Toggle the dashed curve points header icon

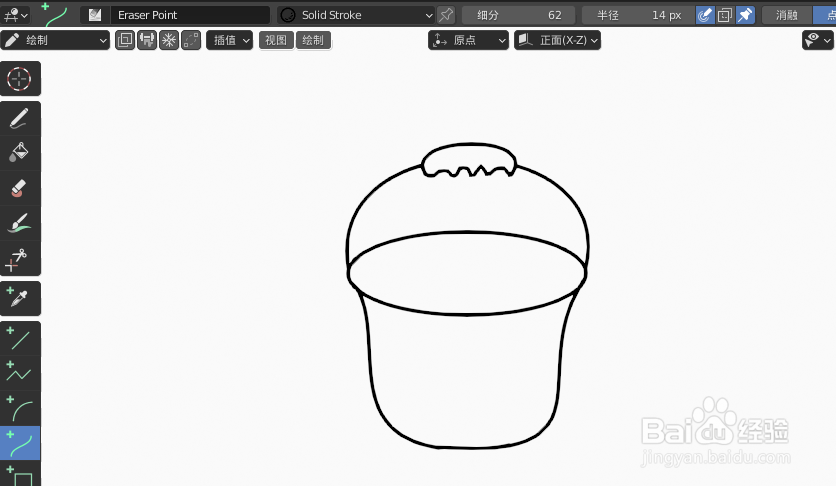191,40
